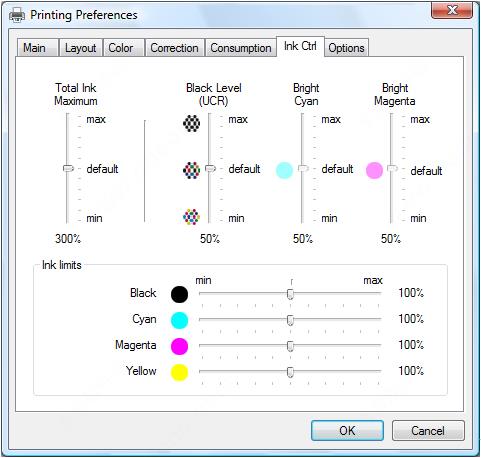Click the 100% value for Magenta
Image resolution: width=481 pixels, height=458 pixels.
tap(411, 344)
